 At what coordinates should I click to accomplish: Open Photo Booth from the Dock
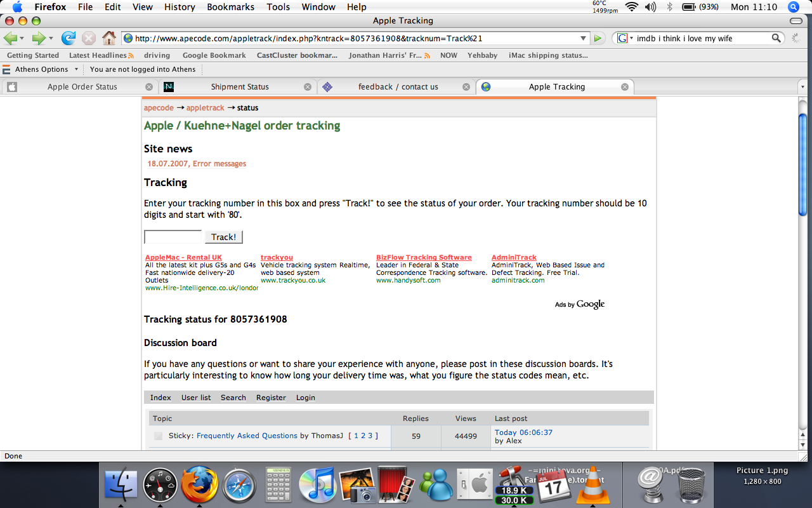[396, 485]
